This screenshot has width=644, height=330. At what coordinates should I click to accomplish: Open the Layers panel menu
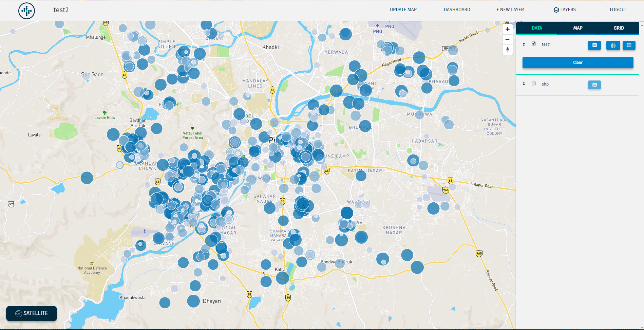click(x=565, y=10)
